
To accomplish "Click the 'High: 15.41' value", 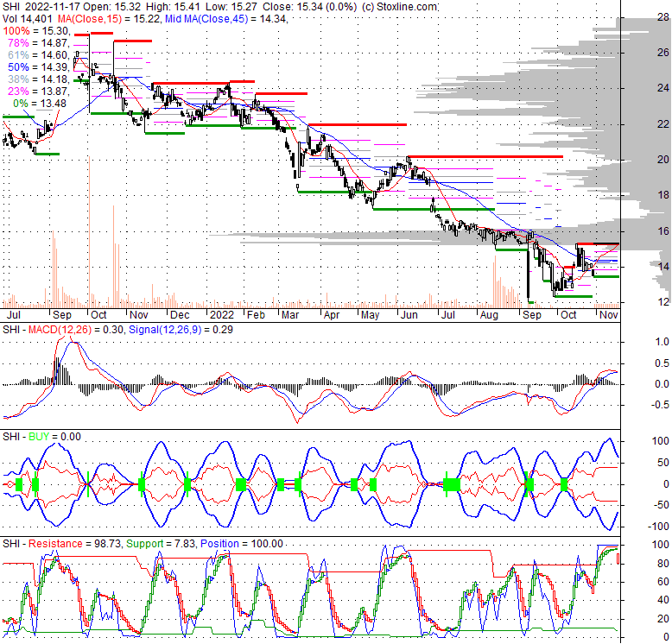I will click(x=174, y=7).
